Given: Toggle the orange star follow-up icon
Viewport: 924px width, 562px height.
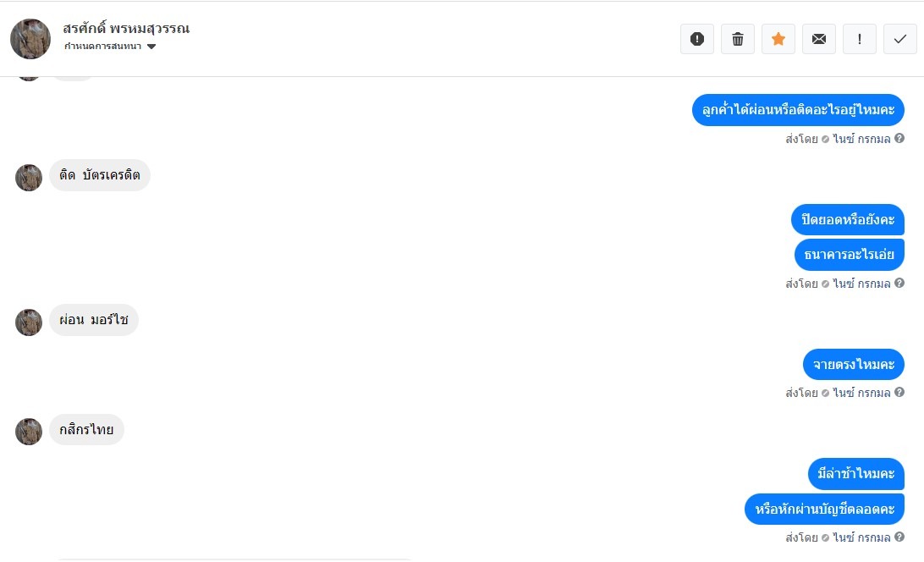Looking at the screenshot, I should 778,39.
